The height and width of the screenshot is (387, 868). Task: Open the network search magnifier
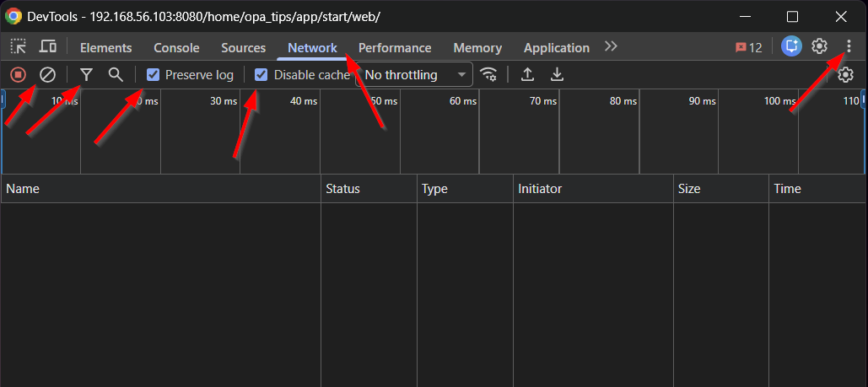pos(116,75)
